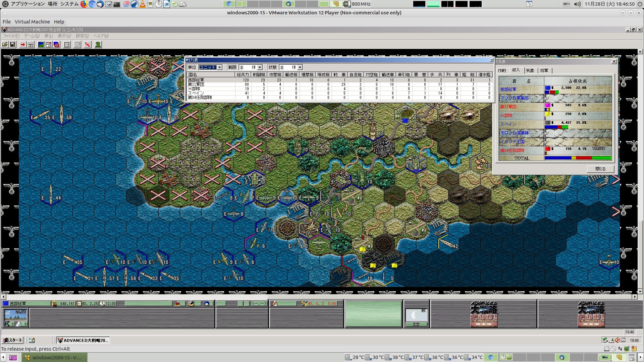Click イタリア王国 in the income list
Image resolution: width=644 pixels, height=362 pixels.
point(512,142)
